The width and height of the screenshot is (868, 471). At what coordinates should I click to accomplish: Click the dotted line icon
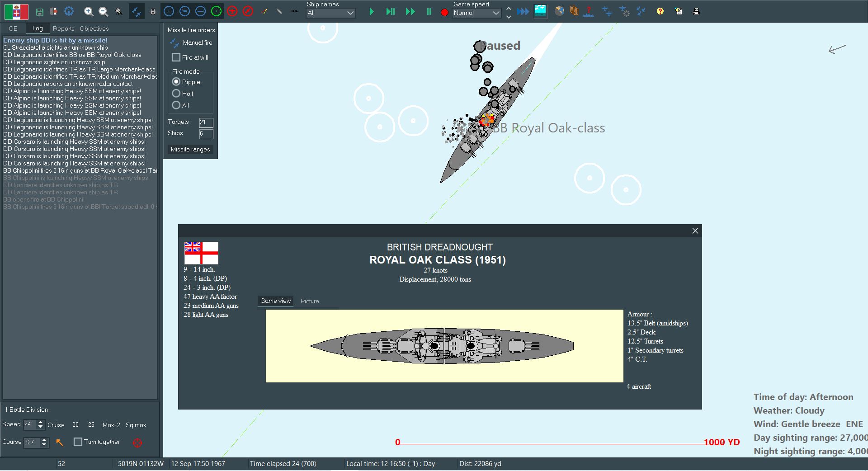(x=295, y=12)
